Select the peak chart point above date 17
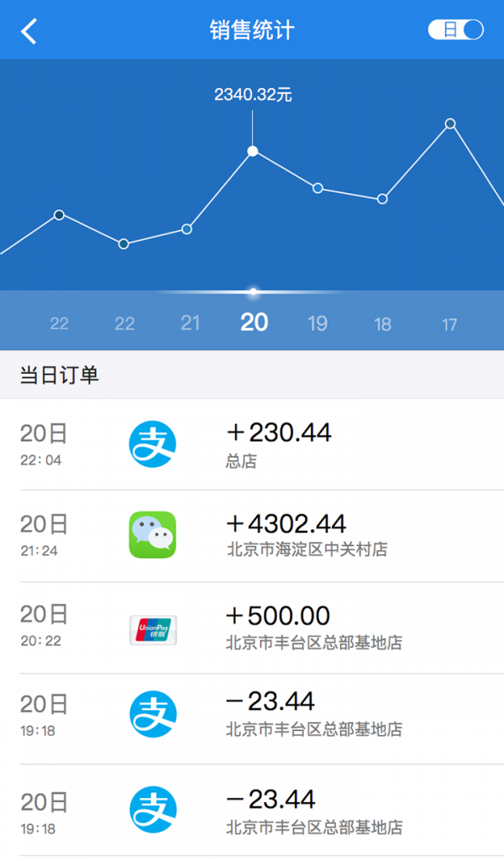504x861 pixels. pyautogui.click(x=450, y=123)
